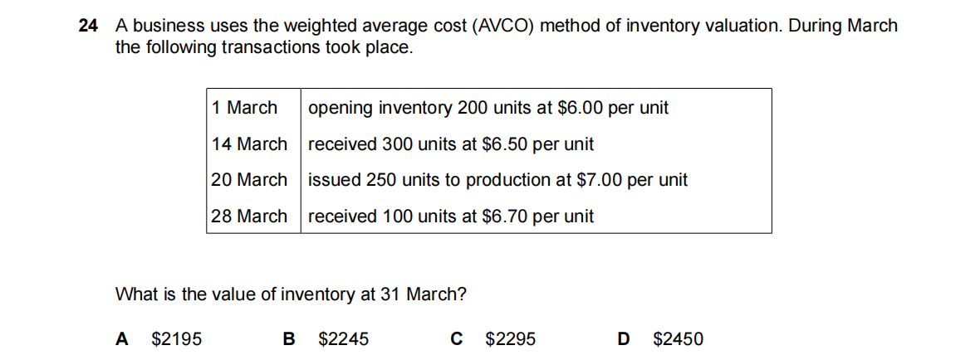Screen dimensions: 980x360
Task: Select answer option C
Action: [456, 338]
